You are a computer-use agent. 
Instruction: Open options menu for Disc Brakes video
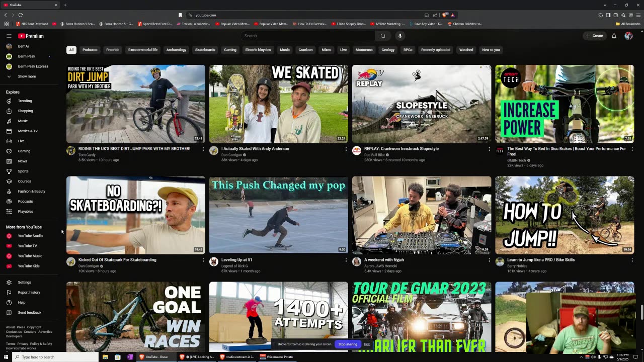pos(632,149)
